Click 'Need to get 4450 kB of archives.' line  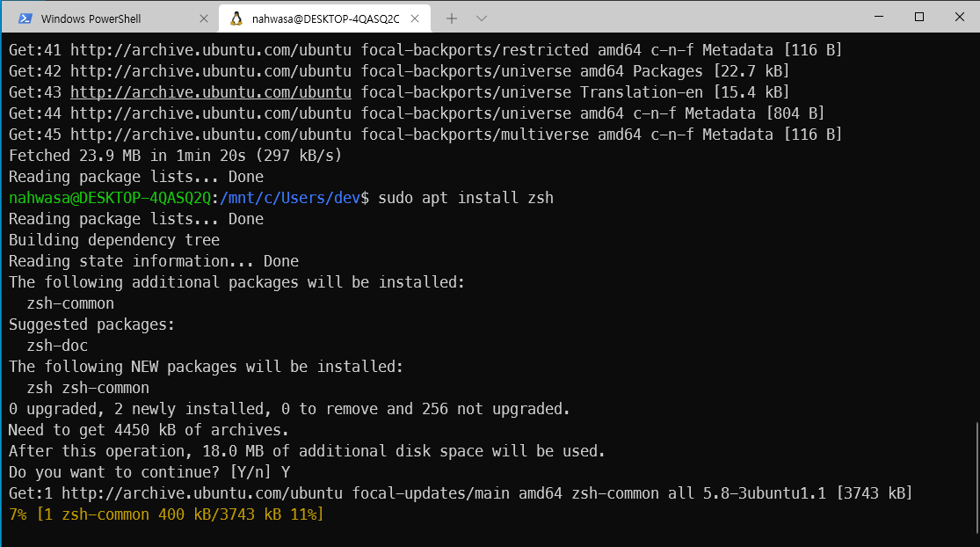[x=149, y=430]
